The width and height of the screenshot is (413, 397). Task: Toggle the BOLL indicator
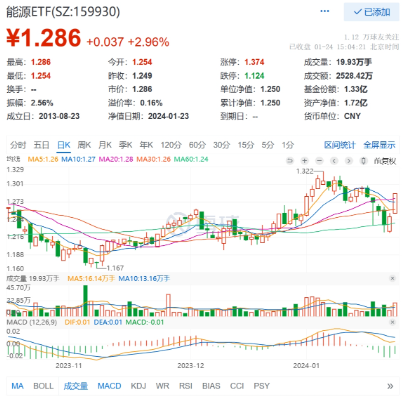[43, 386]
